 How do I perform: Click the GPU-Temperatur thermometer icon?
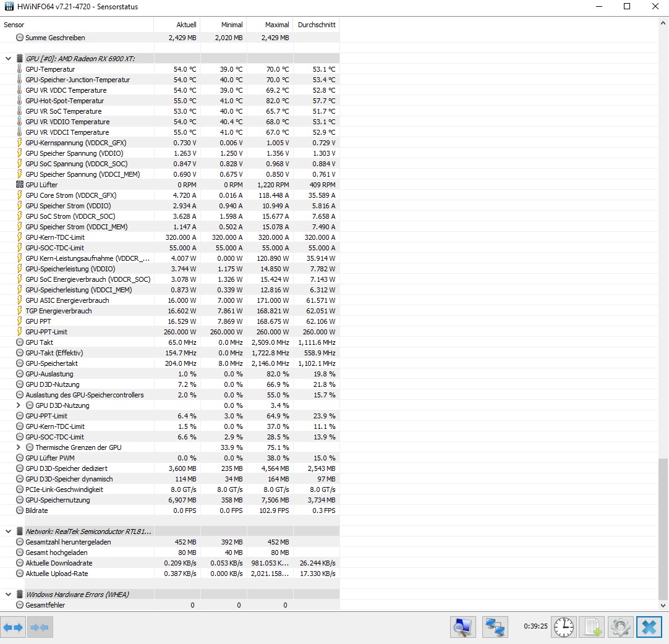(x=20, y=69)
